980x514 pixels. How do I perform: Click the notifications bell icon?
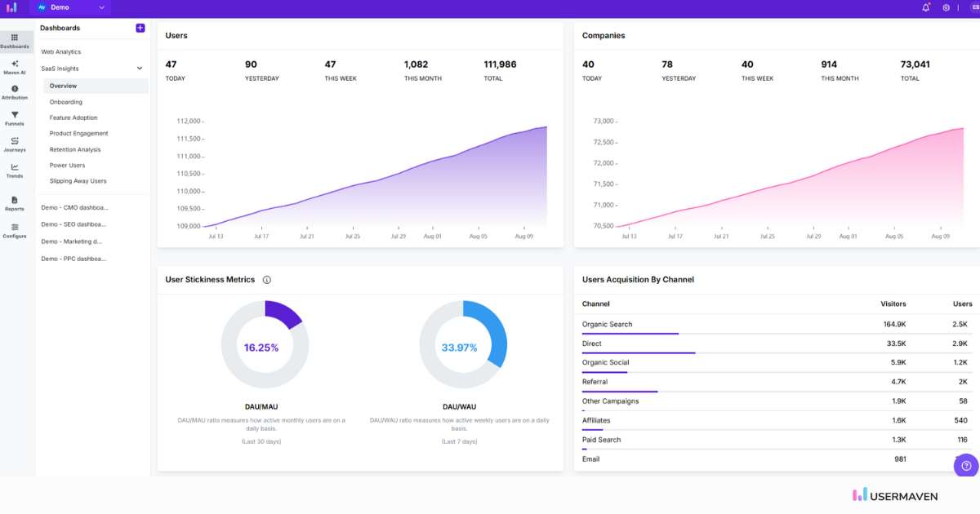click(925, 7)
